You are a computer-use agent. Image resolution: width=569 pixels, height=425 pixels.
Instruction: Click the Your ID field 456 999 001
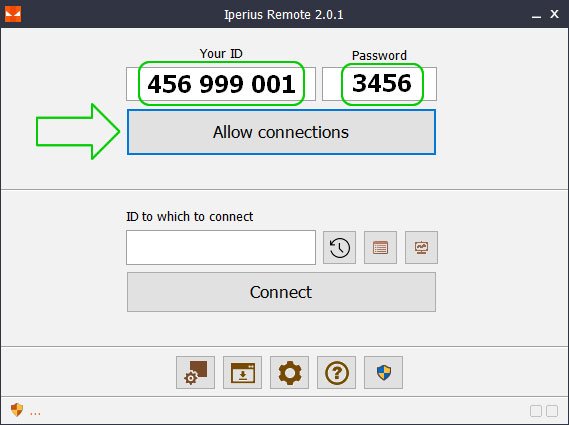tap(221, 84)
